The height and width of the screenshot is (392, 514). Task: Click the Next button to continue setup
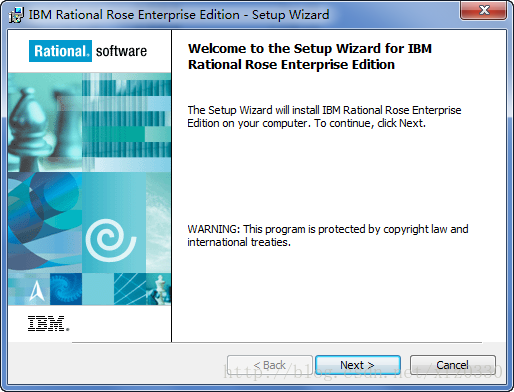coord(358,365)
